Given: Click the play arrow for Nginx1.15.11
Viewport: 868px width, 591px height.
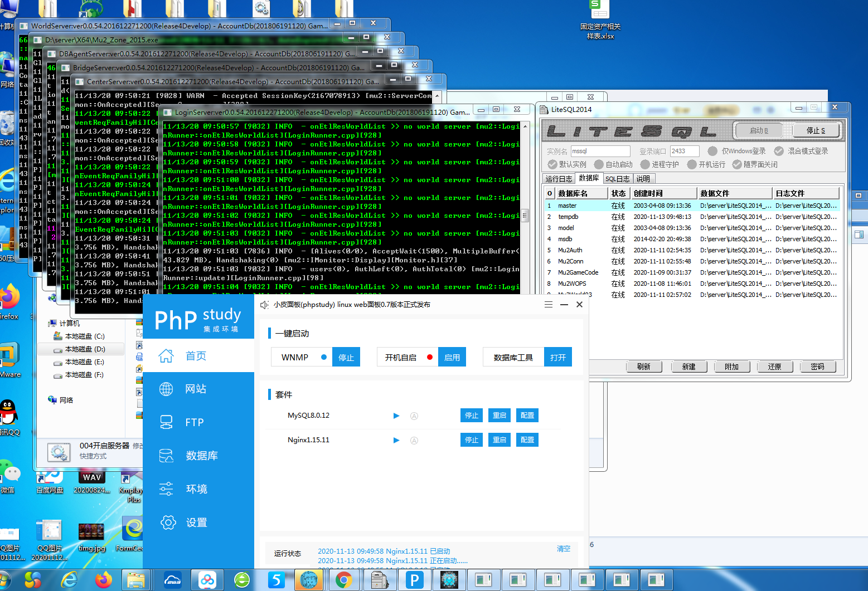Looking at the screenshot, I should click(396, 440).
